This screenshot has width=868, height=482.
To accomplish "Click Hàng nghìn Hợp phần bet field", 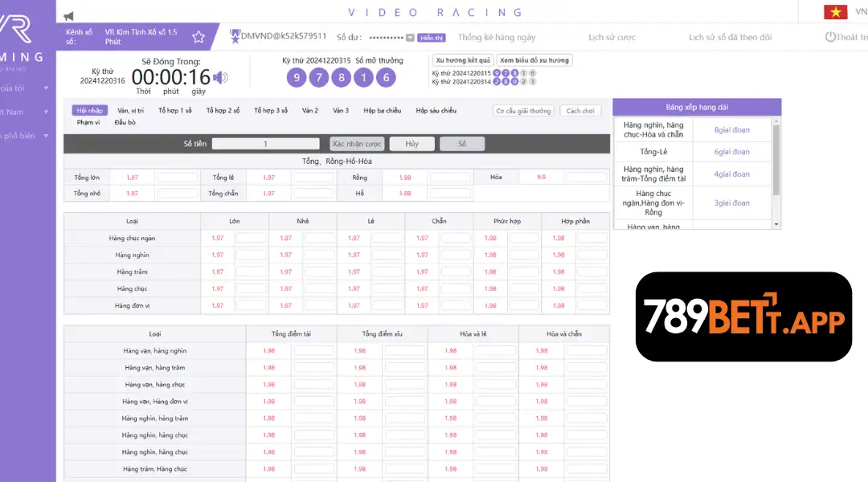I will (592, 255).
